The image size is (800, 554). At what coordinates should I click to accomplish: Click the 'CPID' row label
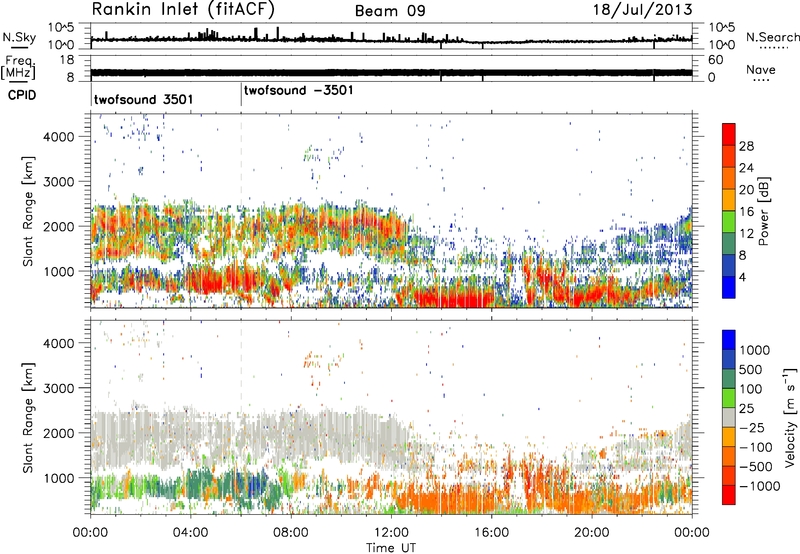click(x=22, y=95)
